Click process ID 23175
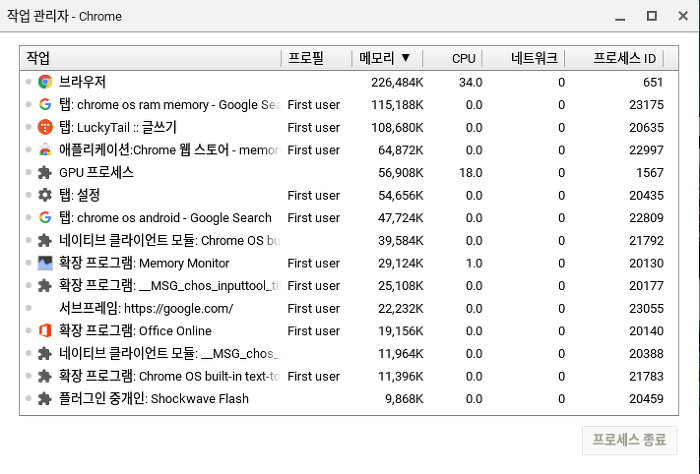The width and height of the screenshot is (700, 474). point(646,105)
